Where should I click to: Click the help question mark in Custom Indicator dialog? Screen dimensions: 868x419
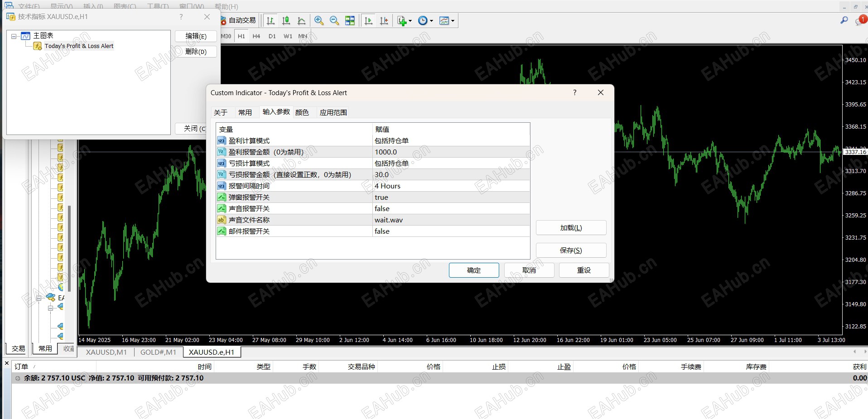pyautogui.click(x=575, y=92)
